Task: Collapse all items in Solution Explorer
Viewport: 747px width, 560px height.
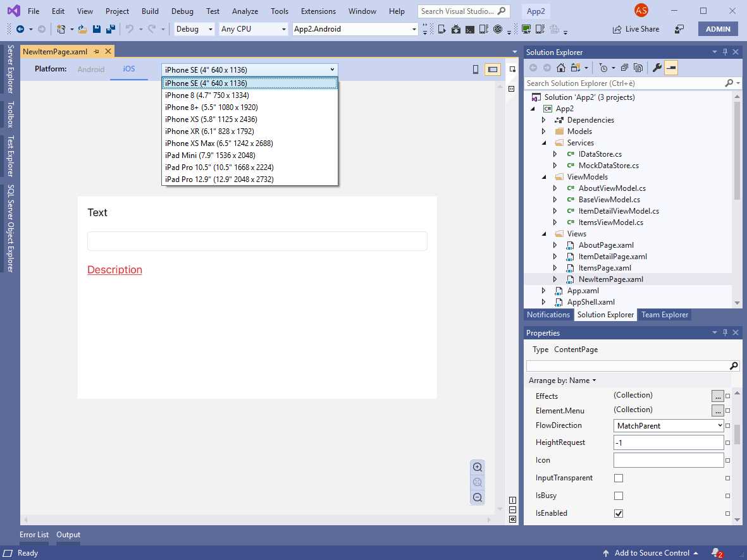Action: click(624, 68)
